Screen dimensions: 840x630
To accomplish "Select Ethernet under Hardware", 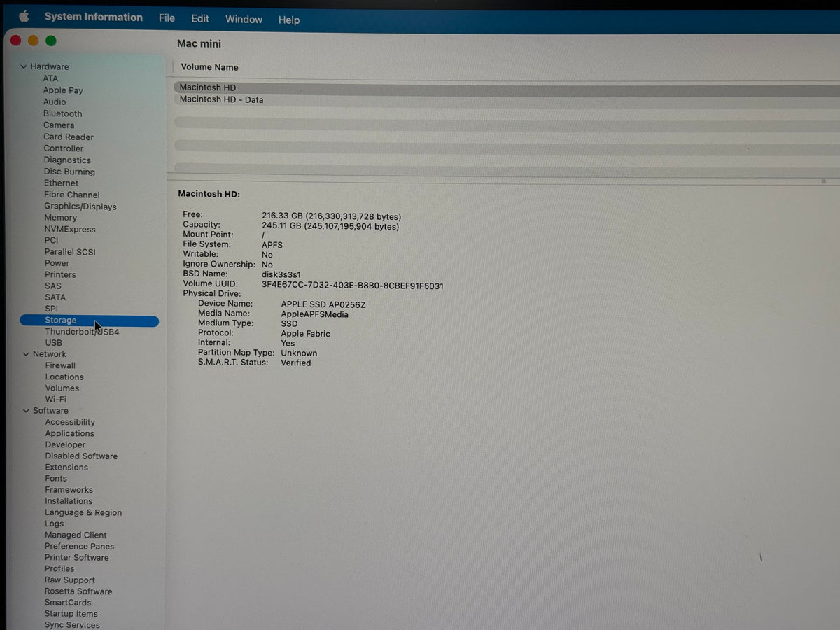I will point(62,183).
